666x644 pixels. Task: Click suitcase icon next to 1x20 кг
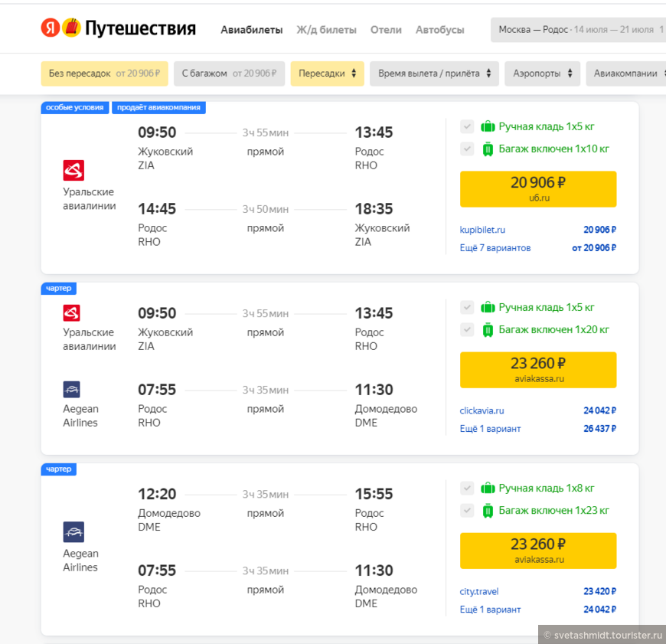pyautogui.click(x=488, y=330)
